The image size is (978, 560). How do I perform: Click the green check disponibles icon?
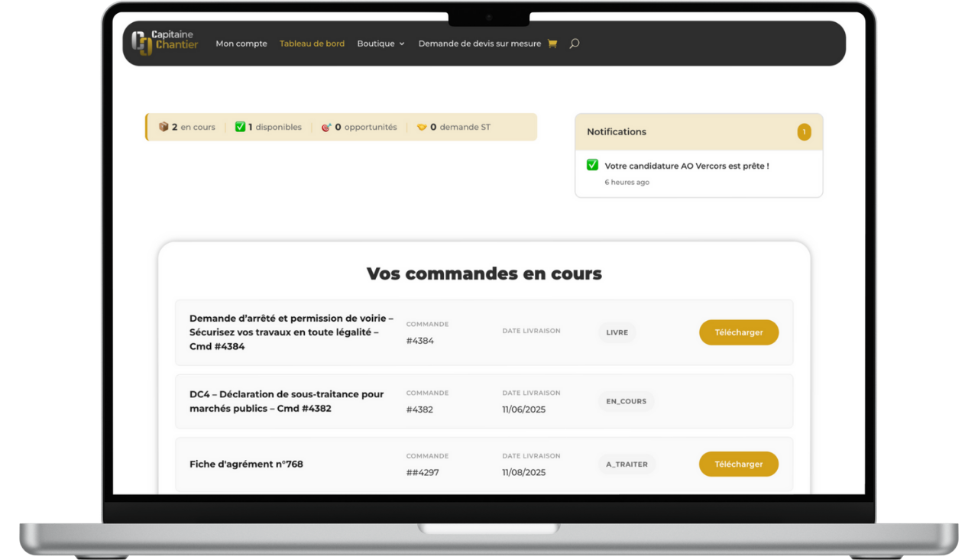coord(240,127)
